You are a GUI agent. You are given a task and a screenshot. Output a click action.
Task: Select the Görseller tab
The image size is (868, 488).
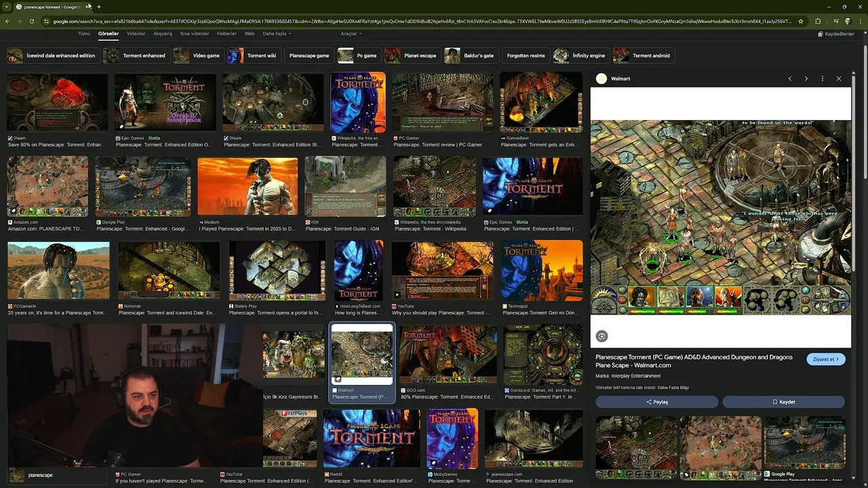pyautogui.click(x=108, y=33)
